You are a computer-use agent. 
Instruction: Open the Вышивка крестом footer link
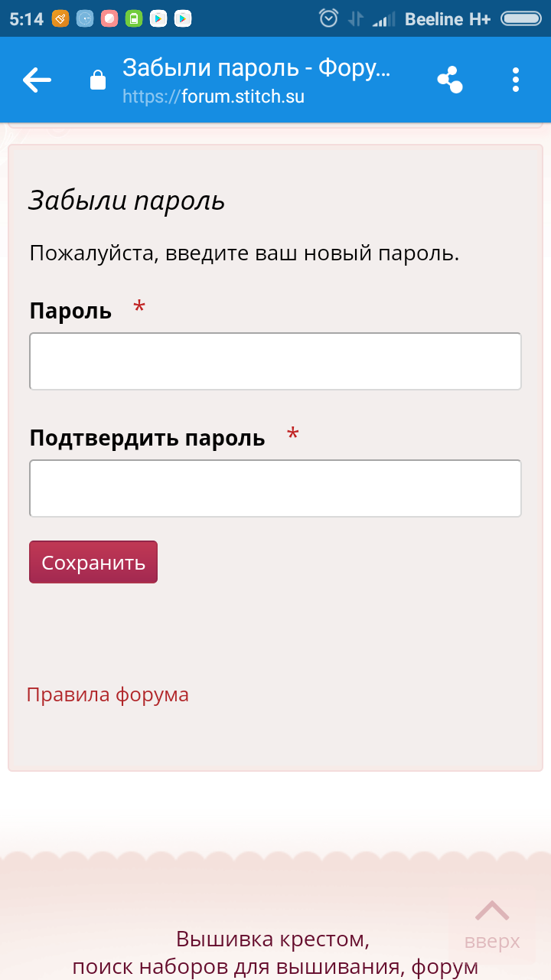click(273, 939)
